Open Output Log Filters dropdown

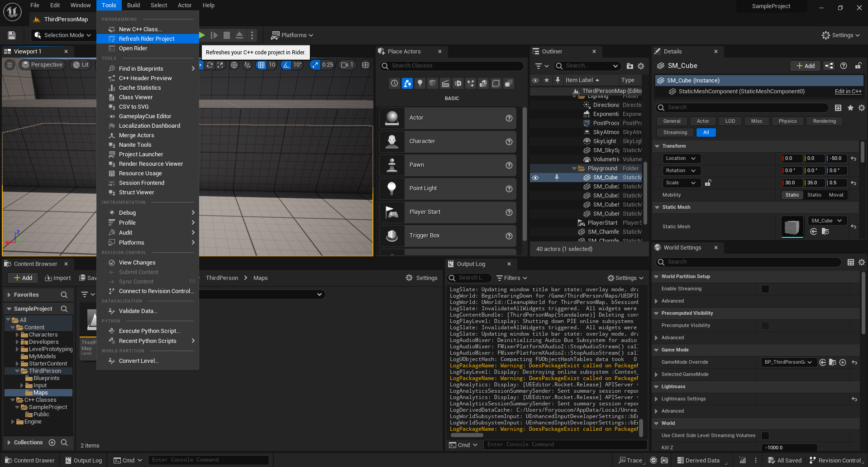point(512,278)
